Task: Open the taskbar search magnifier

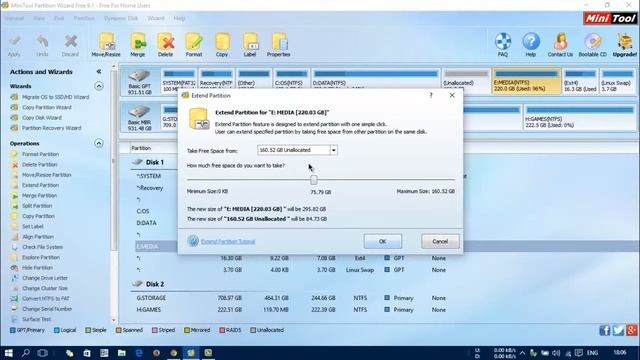Action: click(x=26, y=353)
